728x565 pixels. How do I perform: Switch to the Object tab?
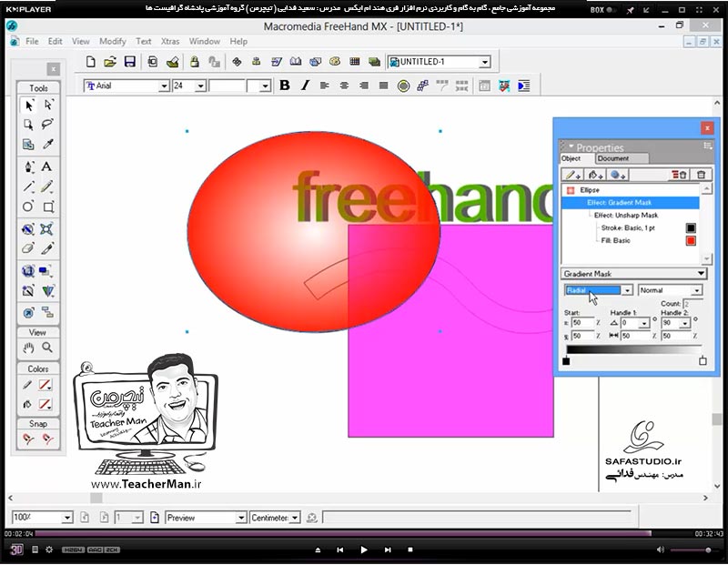[x=576, y=159]
